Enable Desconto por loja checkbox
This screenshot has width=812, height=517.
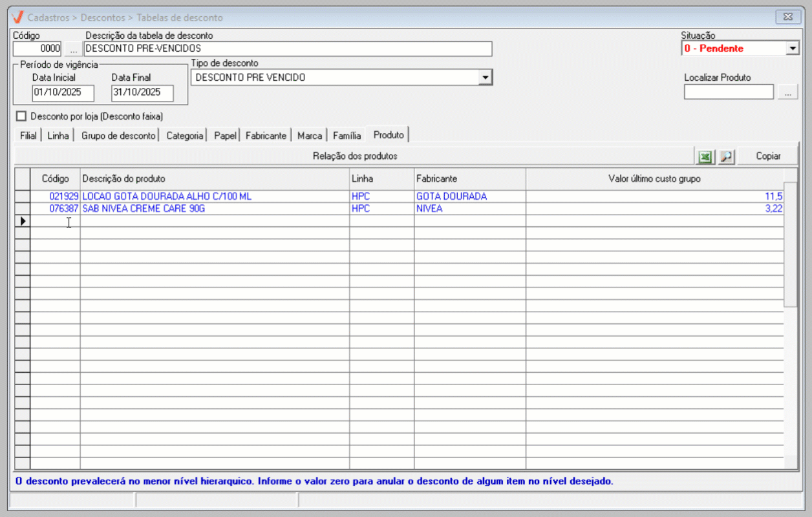point(22,117)
